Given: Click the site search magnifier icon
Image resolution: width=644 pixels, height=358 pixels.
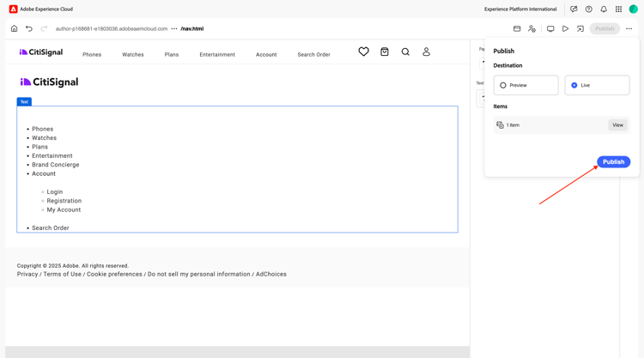Looking at the screenshot, I should pyautogui.click(x=405, y=52).
